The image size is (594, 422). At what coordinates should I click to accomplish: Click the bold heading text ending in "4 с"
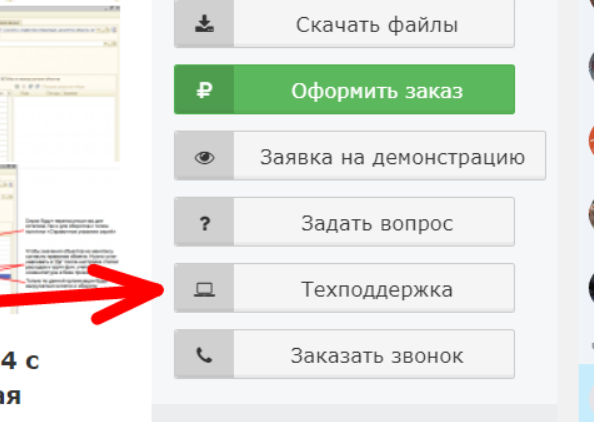[x=20, y=361]
